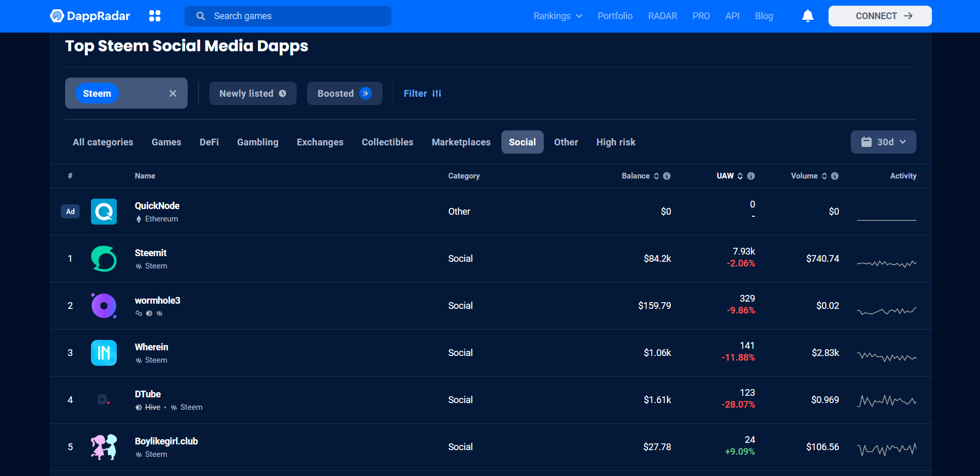Sort the table by UAW

(729, 176)
